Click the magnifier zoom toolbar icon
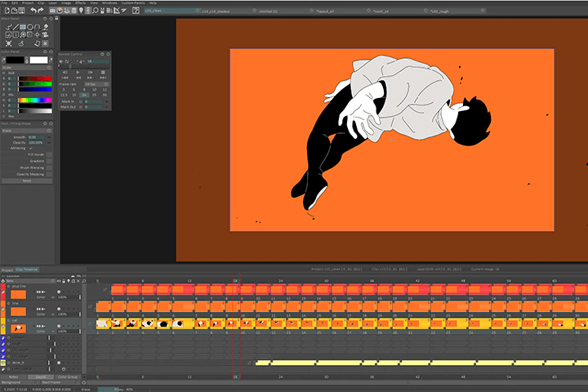 tap(96, 11)
